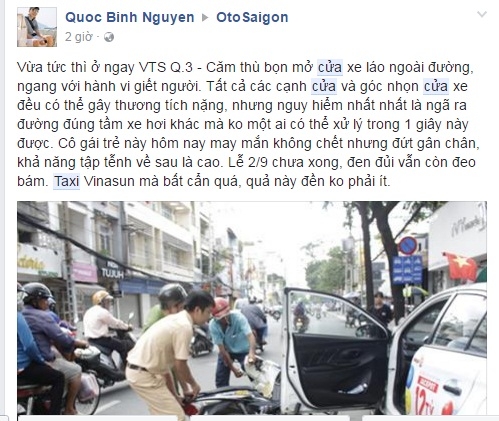Click the round no-parking road sign
The height and width of the screenshot is (421, 499).
[x=408, y=246]
